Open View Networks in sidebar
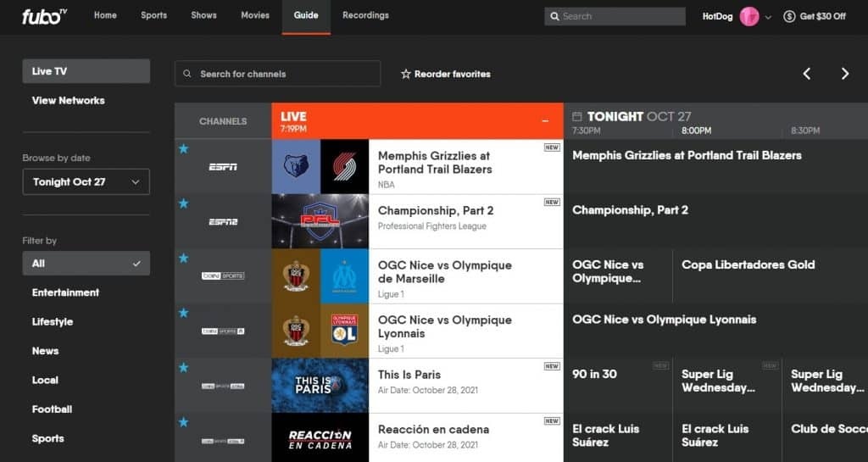The width and height of the screenshot is (868, 462). (x=68, y=100)
